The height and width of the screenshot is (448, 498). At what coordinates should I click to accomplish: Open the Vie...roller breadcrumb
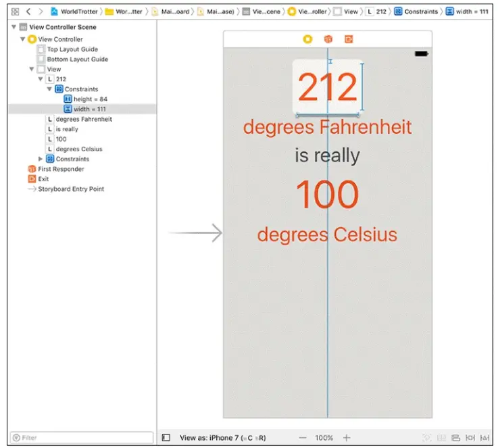(x=307, y=11)
